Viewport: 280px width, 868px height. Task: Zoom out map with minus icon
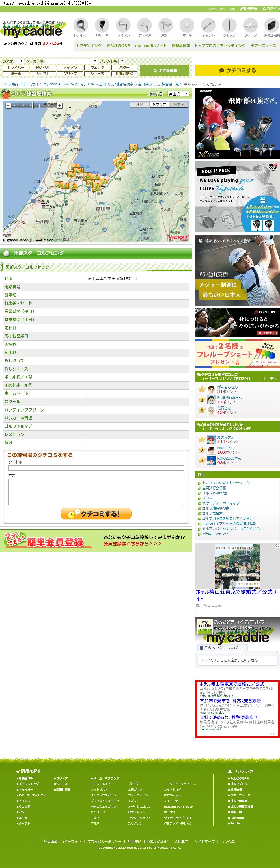[8, 106]
